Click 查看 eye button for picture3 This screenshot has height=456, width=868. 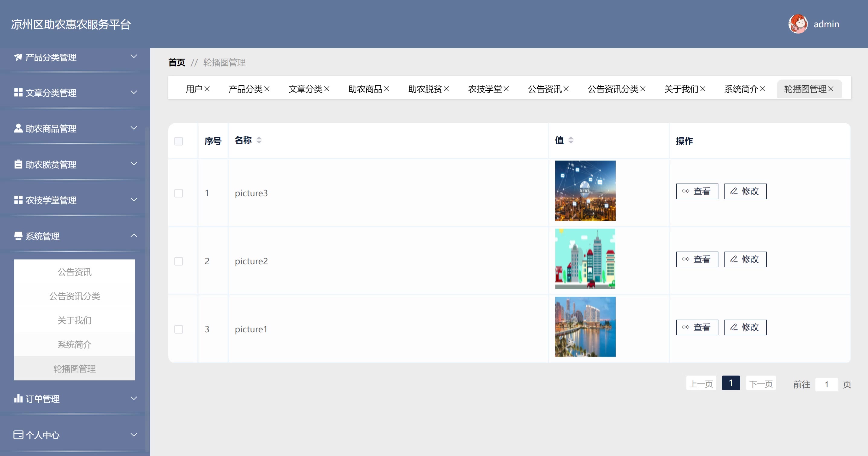pos(697,191)
